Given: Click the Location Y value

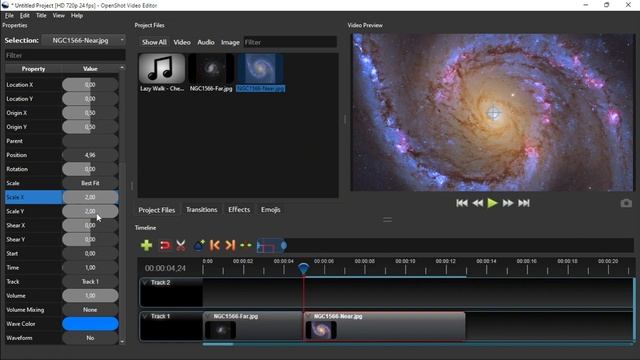Looking at the screenshot, I should click(90, 99).
